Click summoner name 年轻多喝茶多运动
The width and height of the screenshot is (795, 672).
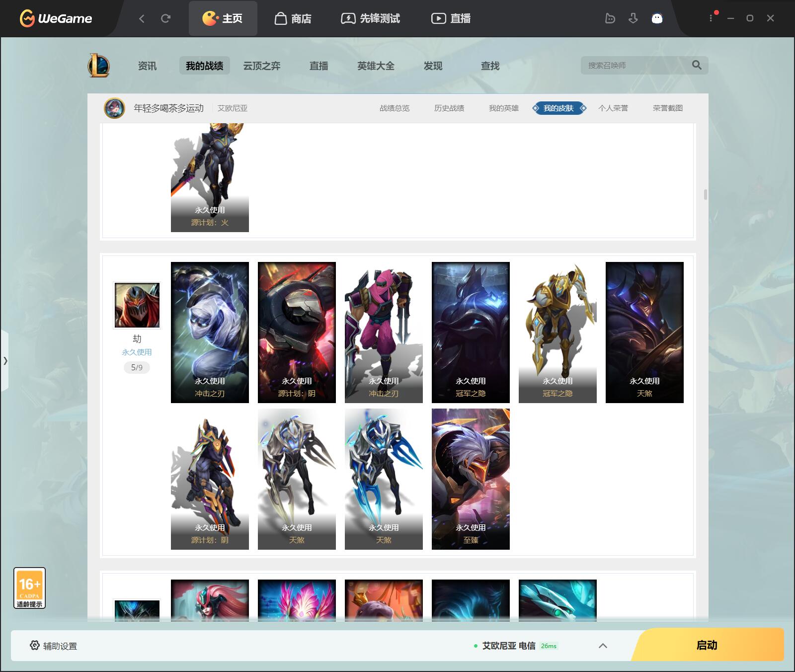coord(168,108)
